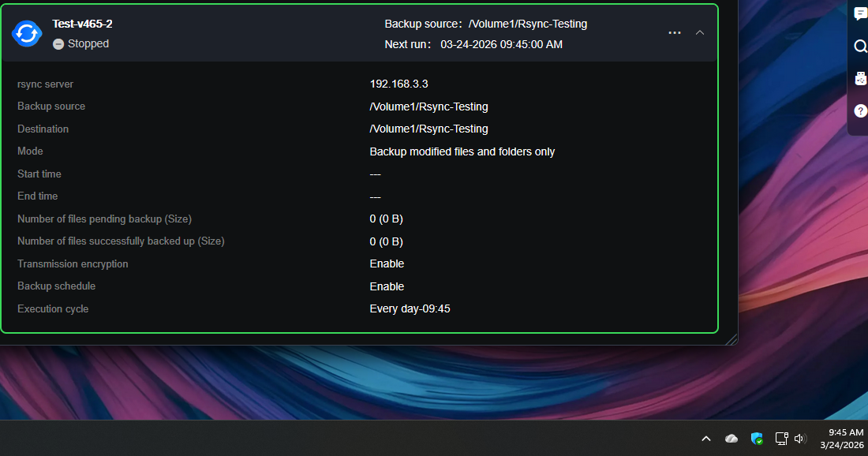Click the rsync server value 192.168.3.3
The width and height of the screenshot is (868, 456).
[398, 84]
